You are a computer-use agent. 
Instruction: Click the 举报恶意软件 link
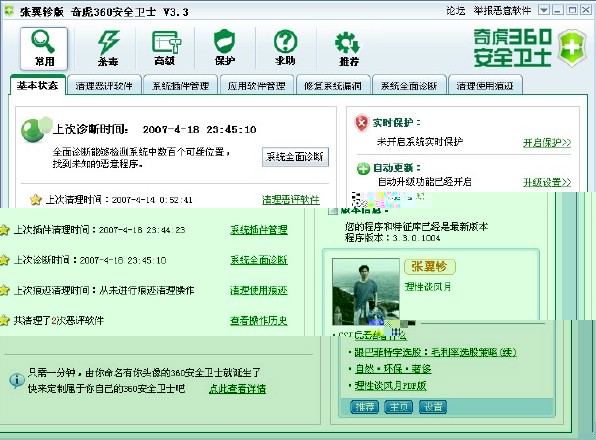click(502, 11)
